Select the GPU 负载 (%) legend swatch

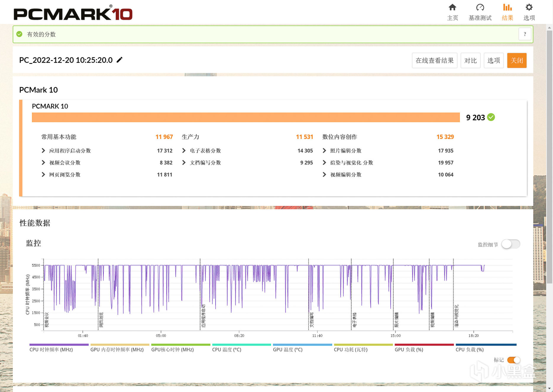424,344
